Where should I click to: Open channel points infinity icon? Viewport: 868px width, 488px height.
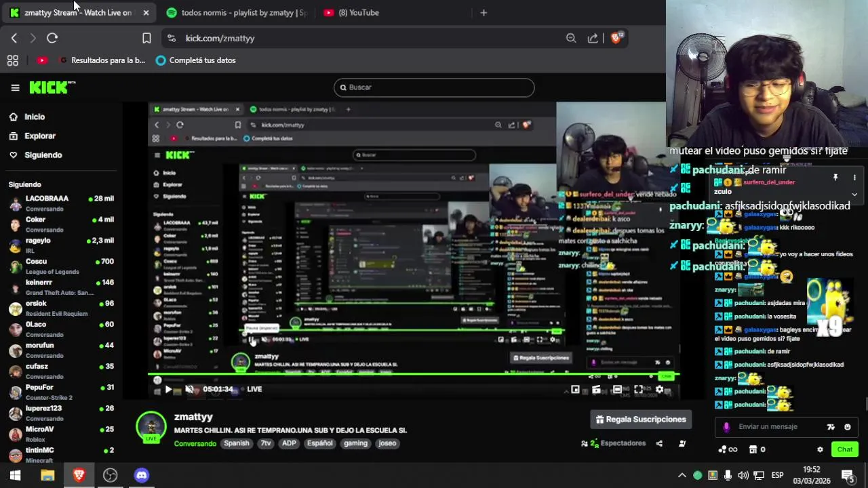728,449
